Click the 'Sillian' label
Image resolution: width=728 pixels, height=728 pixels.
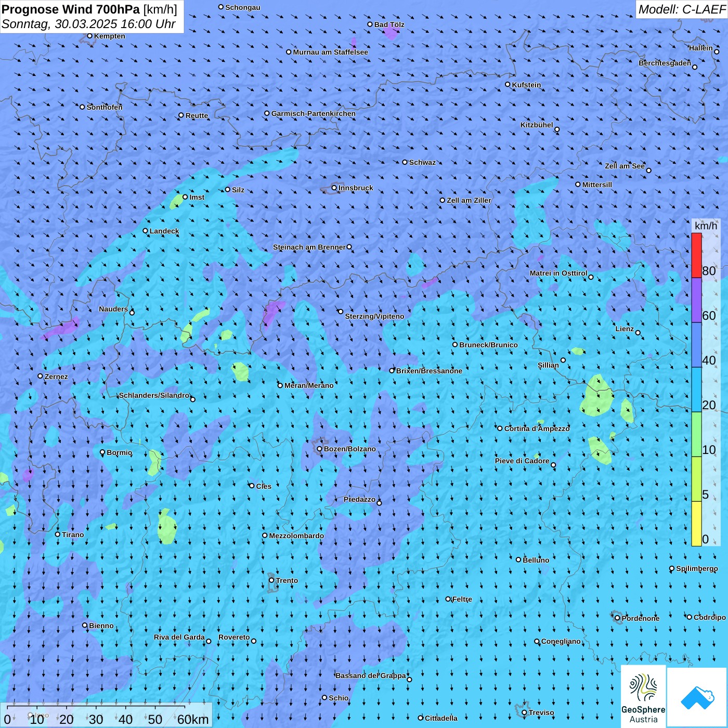point(548,365)
